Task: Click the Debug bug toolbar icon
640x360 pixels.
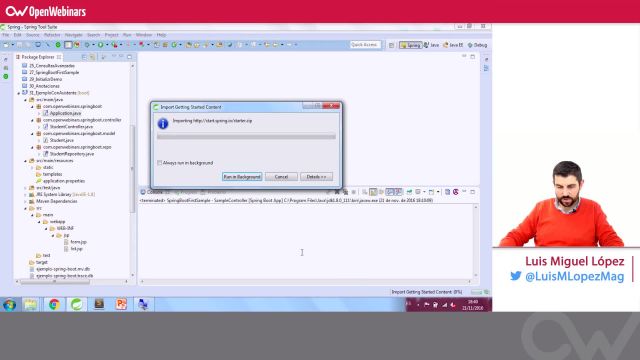Action: pos(87,45)
